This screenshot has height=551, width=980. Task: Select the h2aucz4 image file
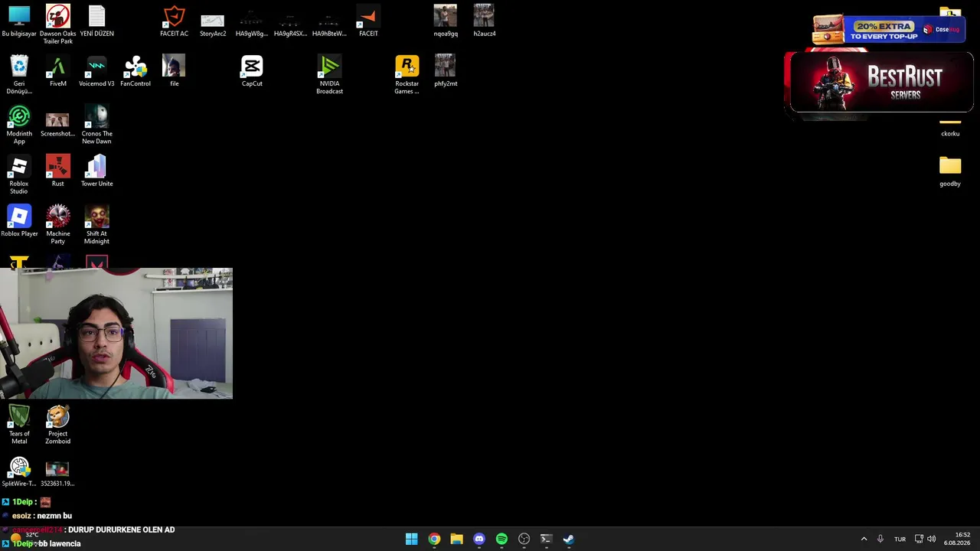click(x=484, y=21)
